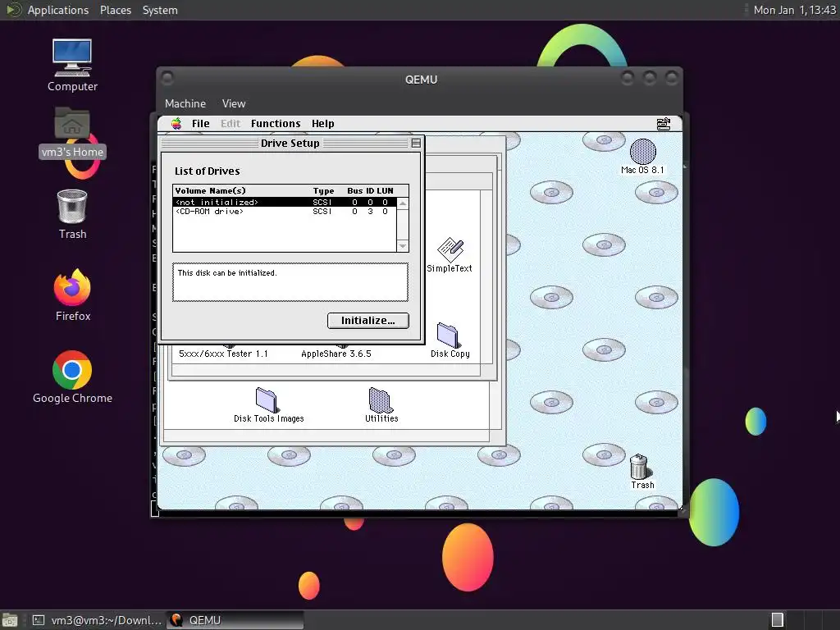Screen dimensions: 840x630
Task: Select the SimpleText icon
Action: tap(450, 249)
